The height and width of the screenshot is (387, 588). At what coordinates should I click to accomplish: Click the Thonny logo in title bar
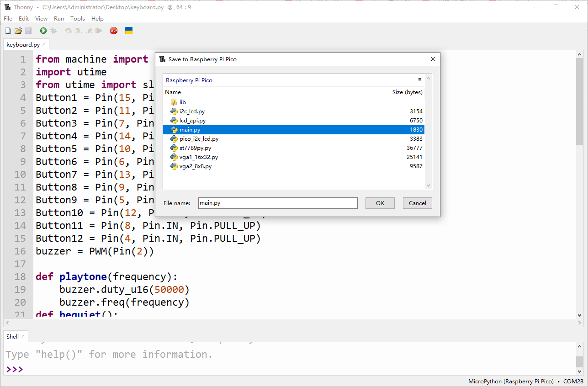click(7, 7)
